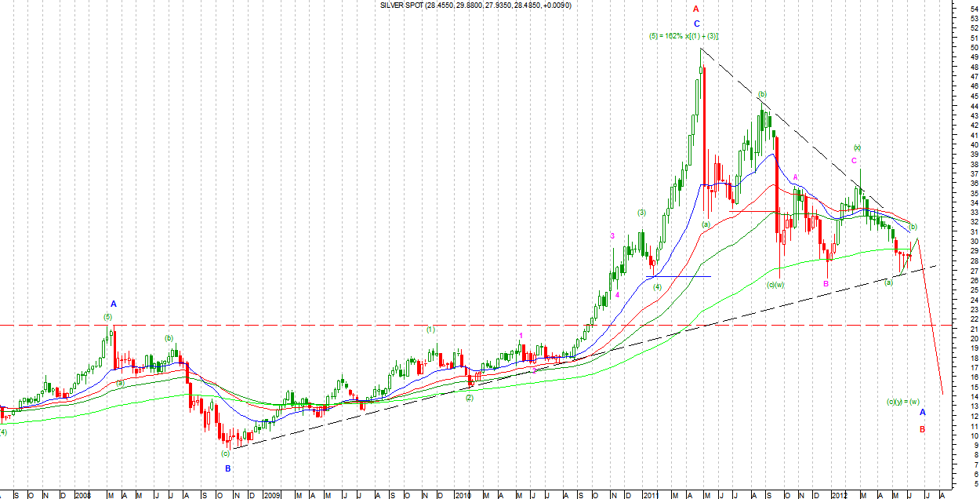Click red B target label at bottom right

tap(923, 429)
